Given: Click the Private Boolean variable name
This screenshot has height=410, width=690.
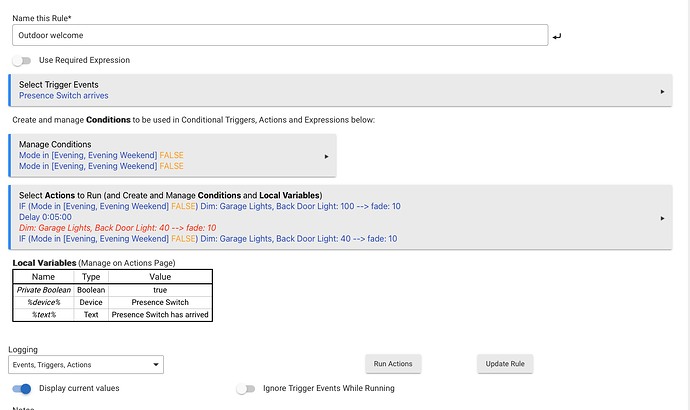Looking at the screenshot, I should point(44,289).
